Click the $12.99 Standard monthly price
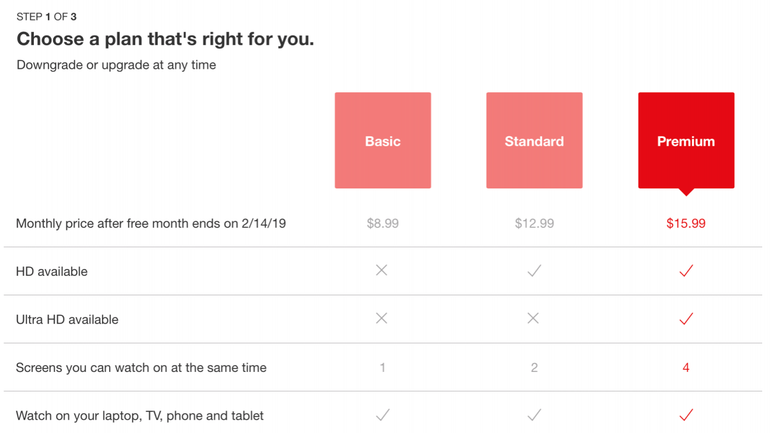 pos(534,223)
